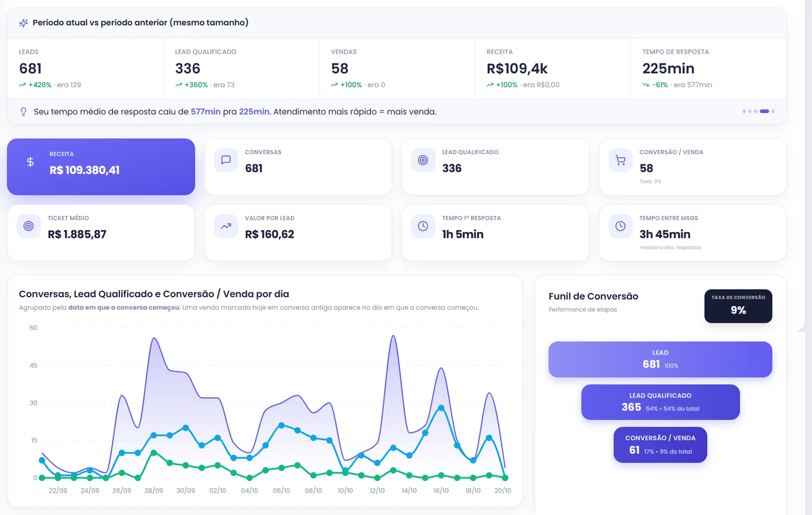Click the 28/09 label on chart axis
Screen dimensions: 812x515
[154, 491]
